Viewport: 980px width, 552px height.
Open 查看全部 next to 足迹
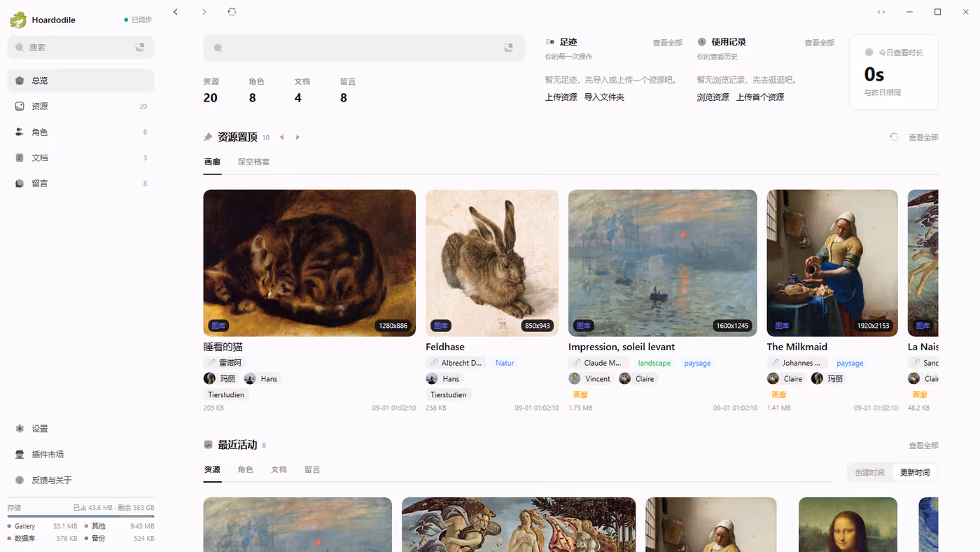pyautogui.click(x=668, y=43)
